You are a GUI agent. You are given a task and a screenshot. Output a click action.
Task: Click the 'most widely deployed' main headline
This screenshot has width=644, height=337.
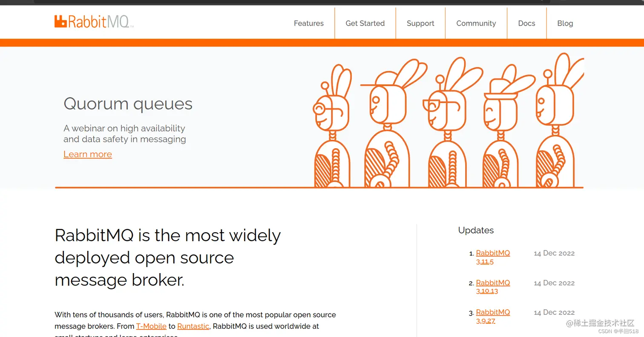pyautogui.click(x=167, y=258)
